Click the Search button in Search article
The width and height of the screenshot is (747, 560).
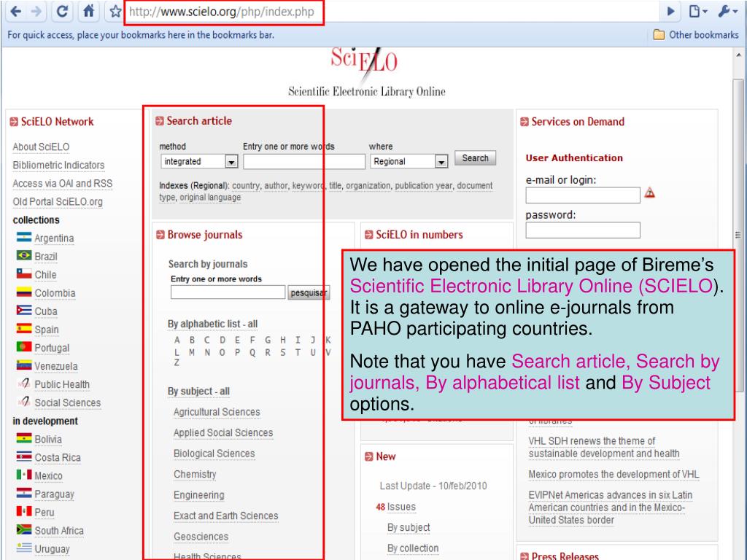tap(475, 158)
